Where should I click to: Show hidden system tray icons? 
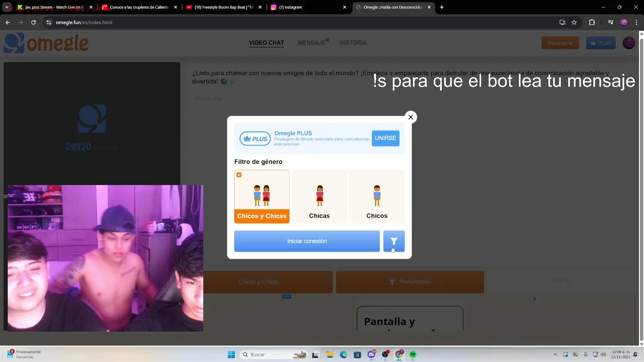[x=555, y=354]
